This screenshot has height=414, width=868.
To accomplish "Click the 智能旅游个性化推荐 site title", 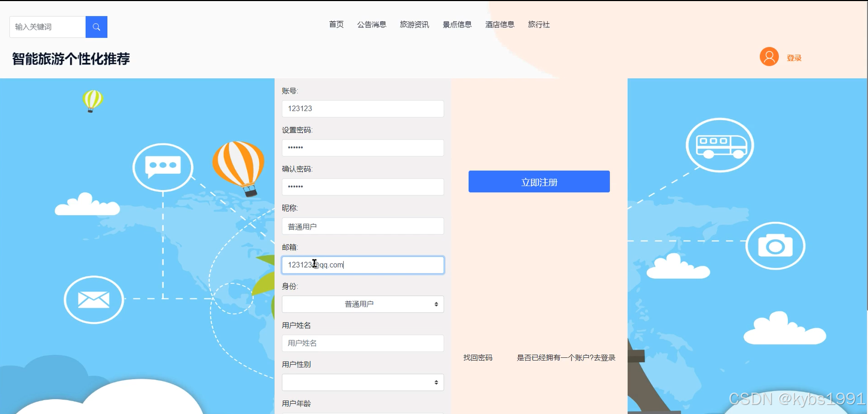I will (x=71, y=59).
